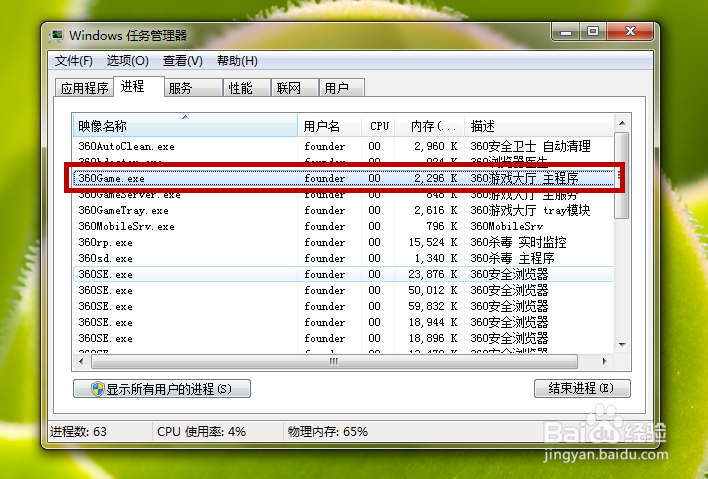Open the 文件(F) menu
The image size is (708, 479).
point(74,60)
